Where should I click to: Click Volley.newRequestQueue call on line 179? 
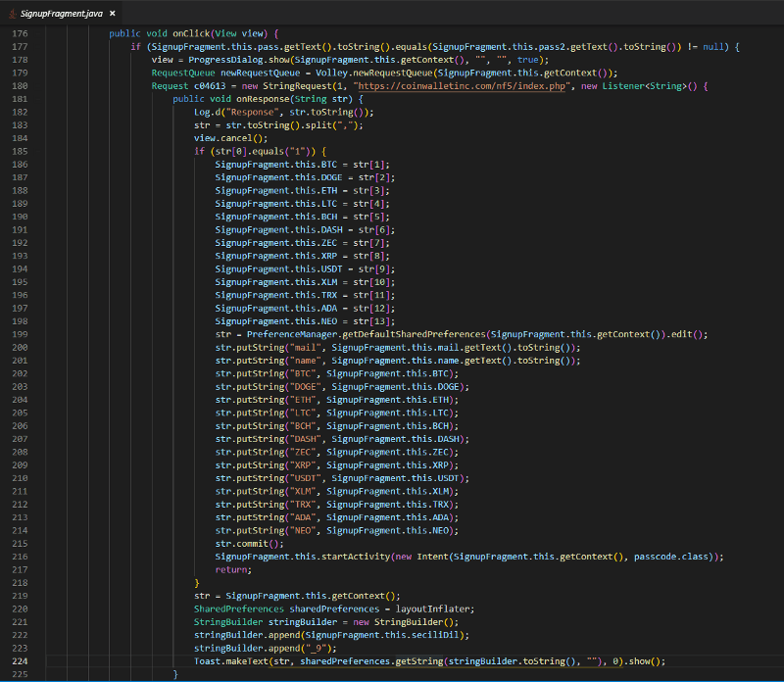pyautogui.click(x=374, y=73)
